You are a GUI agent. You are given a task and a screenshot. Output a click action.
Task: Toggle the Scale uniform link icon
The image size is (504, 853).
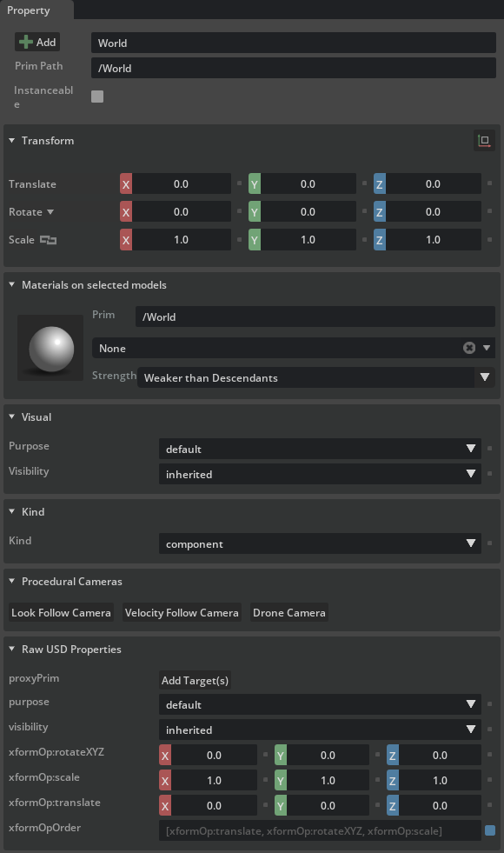[x=48, y=240]
